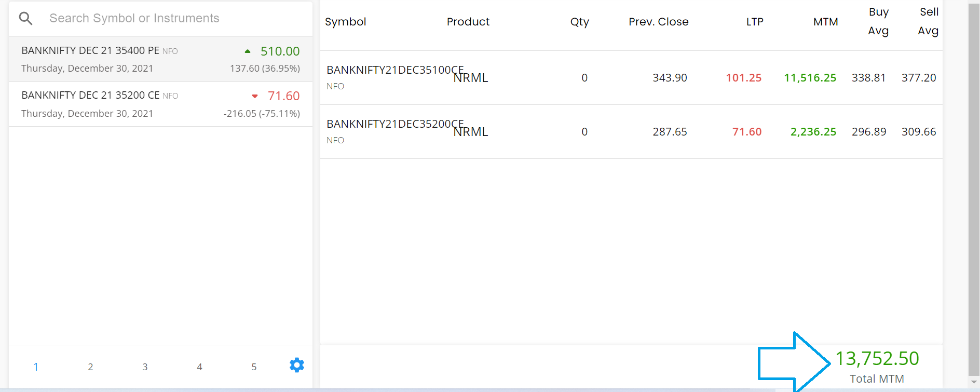This screenshot has height=392, width=980.
Task: Click the Symbol column header
Action: pyautogui.click(x=345, y=22)
